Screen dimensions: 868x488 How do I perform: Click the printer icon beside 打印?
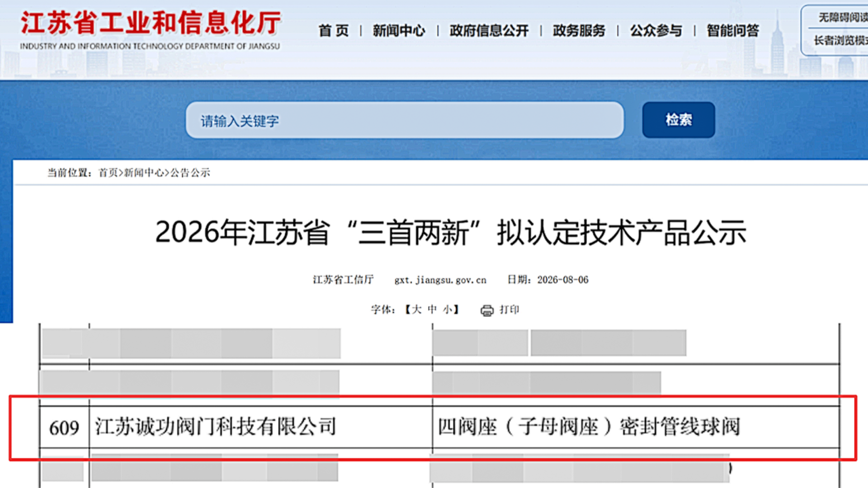point(487,310)
